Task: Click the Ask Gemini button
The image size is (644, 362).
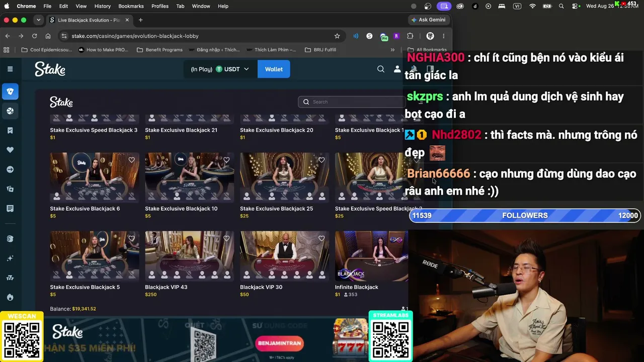Action: tap(428, 20)
